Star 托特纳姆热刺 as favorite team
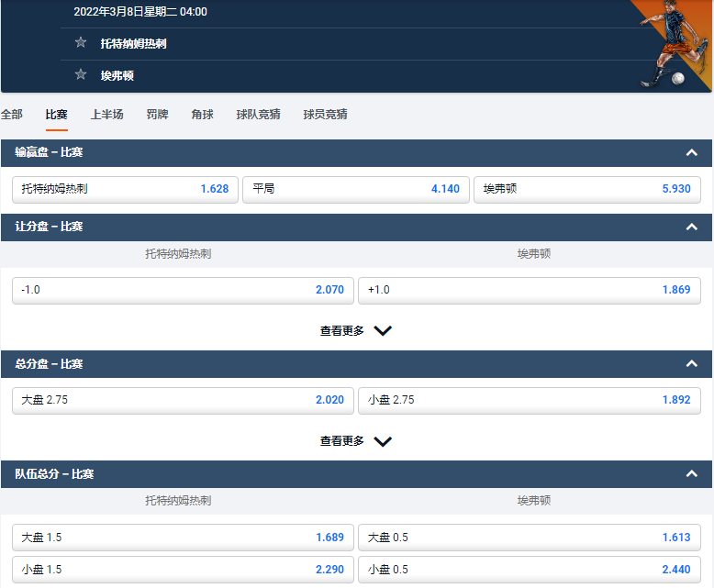The image size is (714, 588). click(x=81, y=43)
